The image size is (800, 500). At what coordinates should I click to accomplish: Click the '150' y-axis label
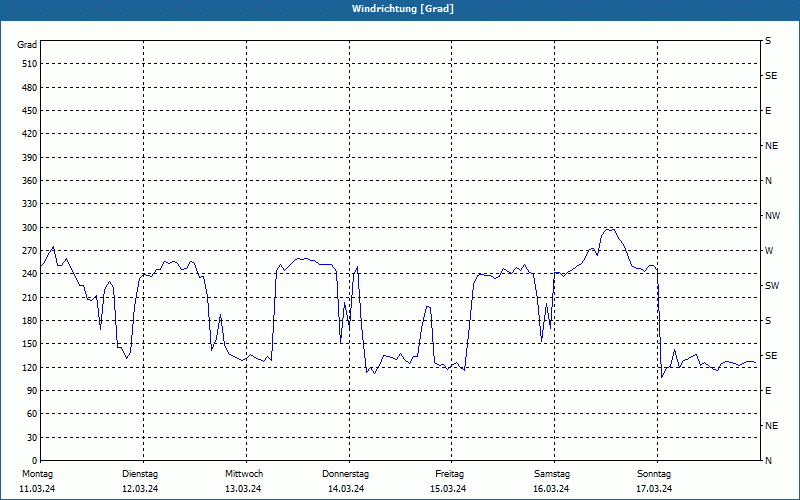(x=30, y=344)
